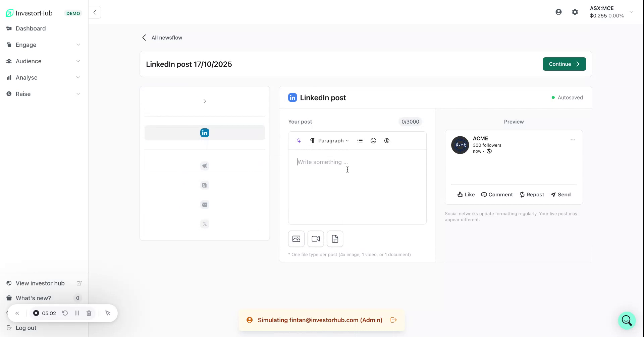Image resolution: width=644 pixels, height=337 pixels.
Task: Toggle the LinkedIn channel selection
Action: pyautogui.click(x=205, y=132)
